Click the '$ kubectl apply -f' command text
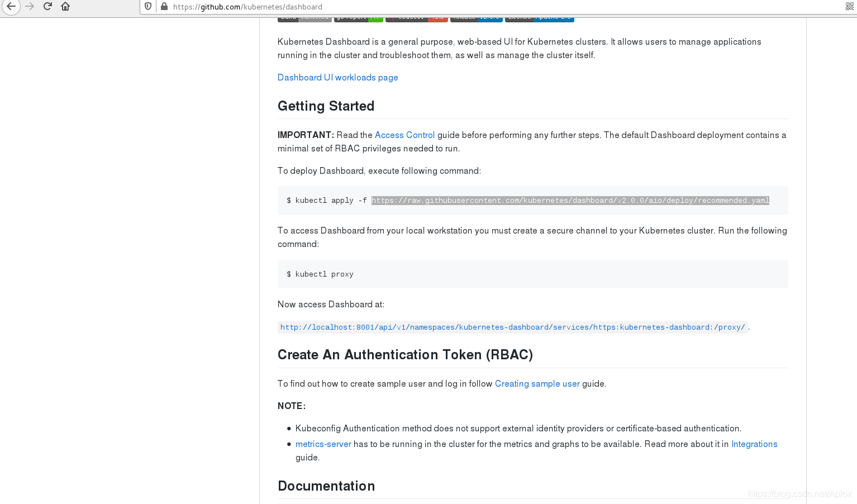This screenshot has height=504, width=857. coord(327,201)
